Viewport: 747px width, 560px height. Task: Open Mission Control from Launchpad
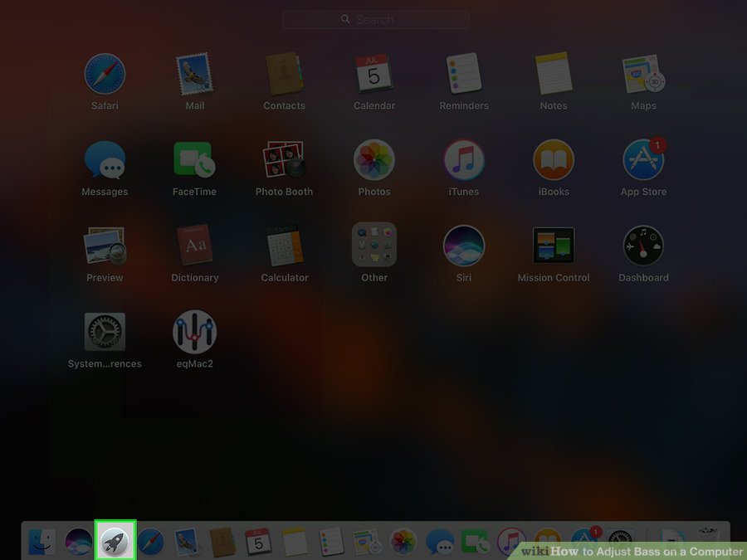(554, 246)
